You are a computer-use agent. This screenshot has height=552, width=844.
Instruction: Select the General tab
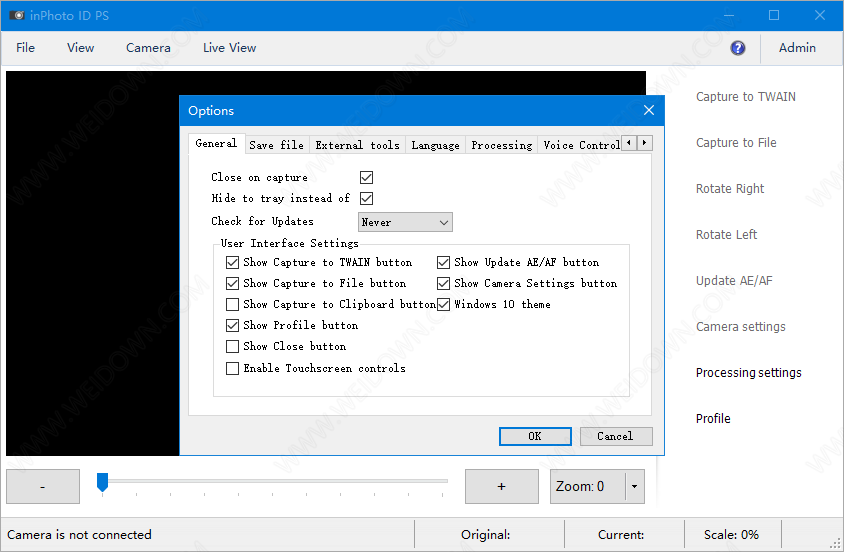(x=216, y=143)
